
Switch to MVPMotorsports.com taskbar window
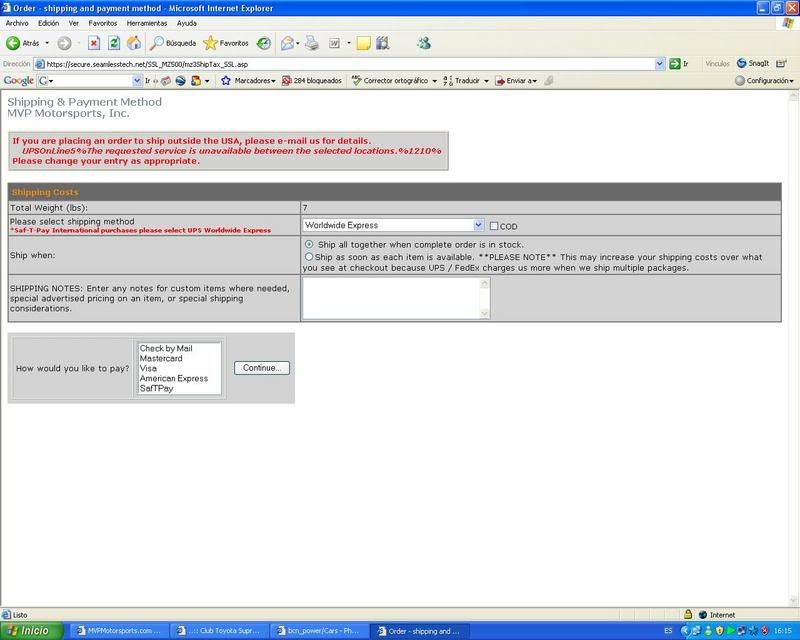(x=118, y=631)
